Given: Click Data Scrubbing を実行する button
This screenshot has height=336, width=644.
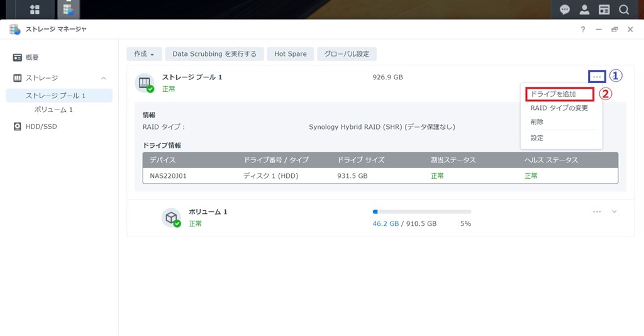Looking at the screenshot, I should click(214, 54).
